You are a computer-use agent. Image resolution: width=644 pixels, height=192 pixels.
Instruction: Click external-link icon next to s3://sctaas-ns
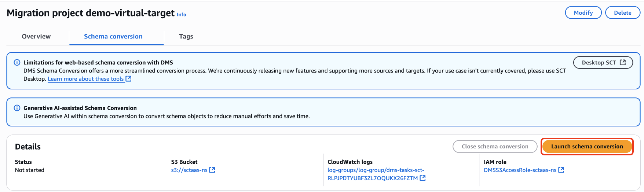pyautogui.click(x=212, y=170)
